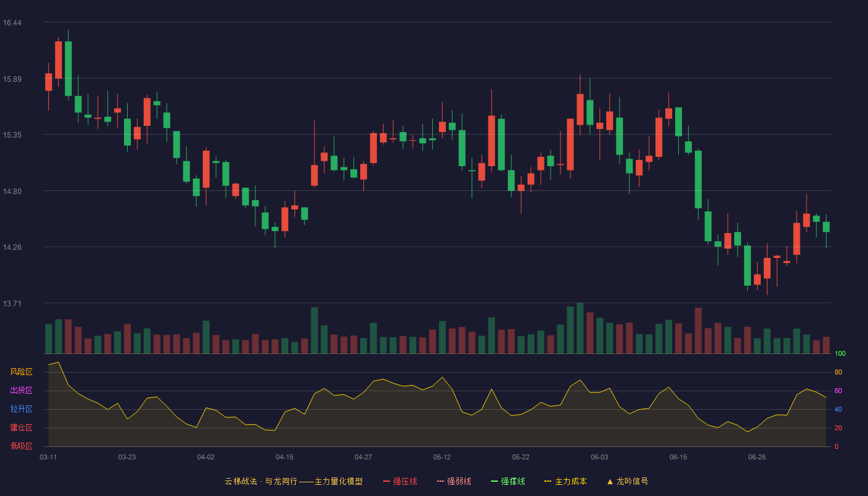
Task: Toggle the 强压线 legend entry
Action: 400,481
